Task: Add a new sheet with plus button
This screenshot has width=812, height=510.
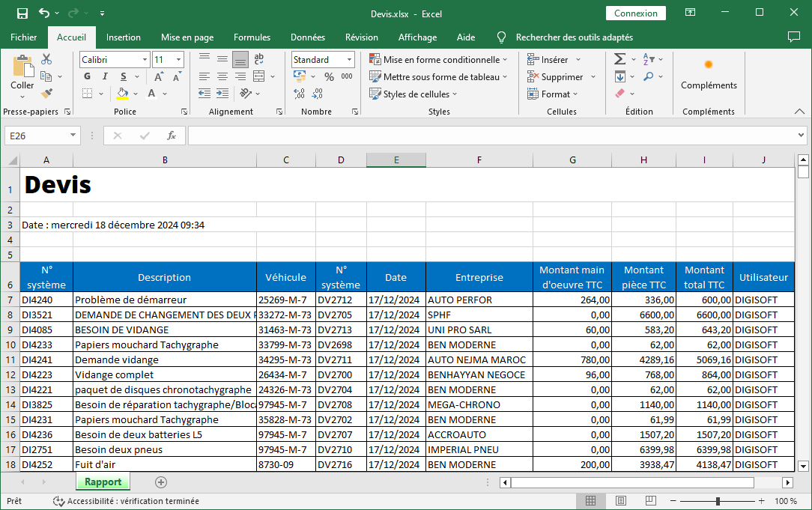Action: (x=161, y=482)
